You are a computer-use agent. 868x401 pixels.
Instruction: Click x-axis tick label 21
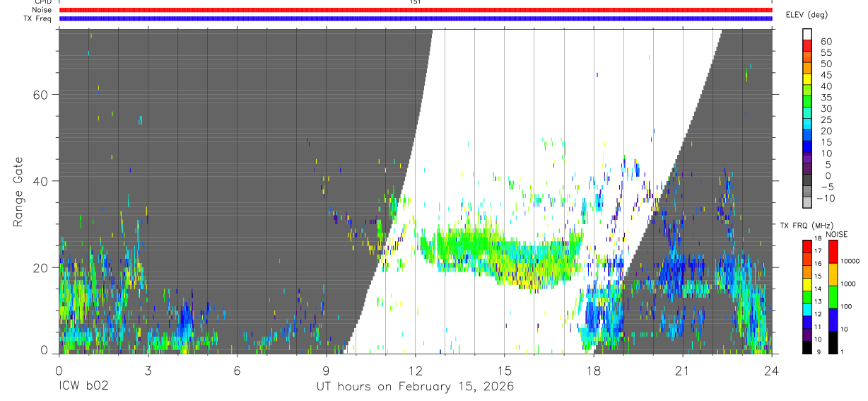682,371
